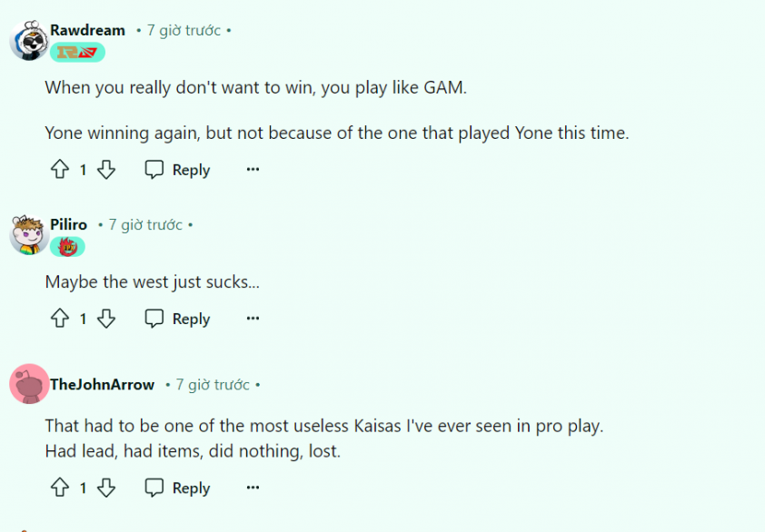Viewport: 765px width, 532px height.
Task: Open more options for Rawdream's comment
Action: 253,169
